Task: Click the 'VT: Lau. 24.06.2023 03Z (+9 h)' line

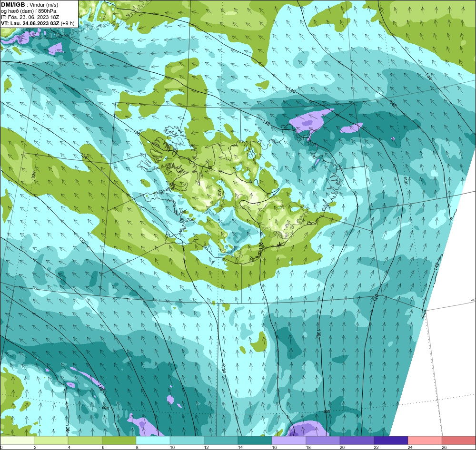Action: coord(38,23)
